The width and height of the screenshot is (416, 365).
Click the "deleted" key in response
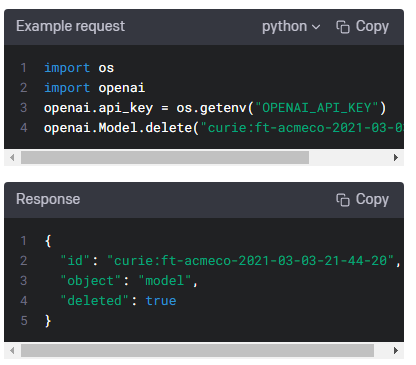pyautogui.click(x=94, y=301)
